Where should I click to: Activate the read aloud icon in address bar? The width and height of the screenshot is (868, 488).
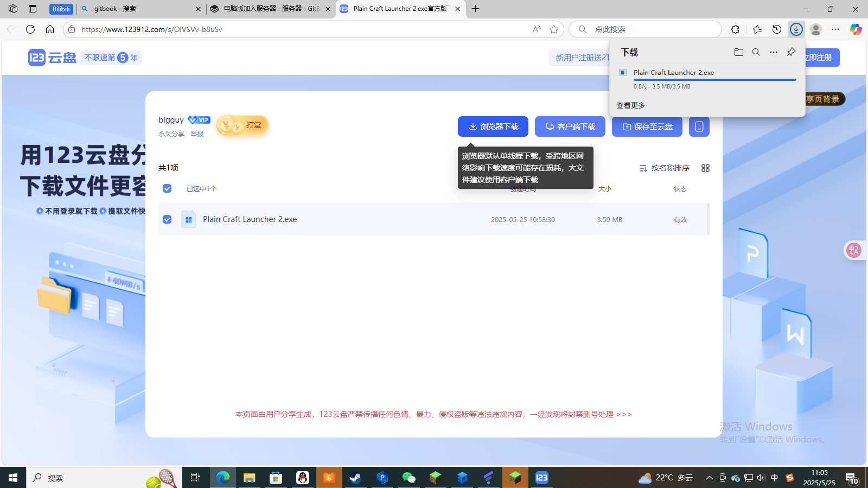tap(537, 29)
